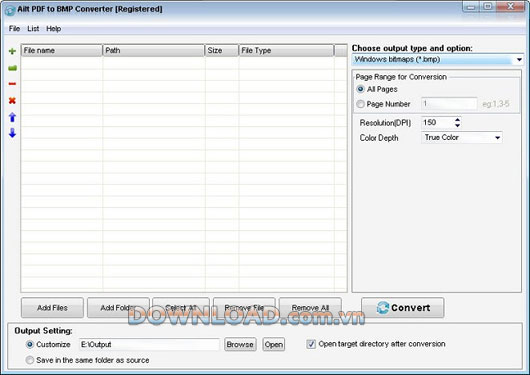Open the Help menu
The width and height of the screenshot is (530, 375).
[x=53, y=29]
